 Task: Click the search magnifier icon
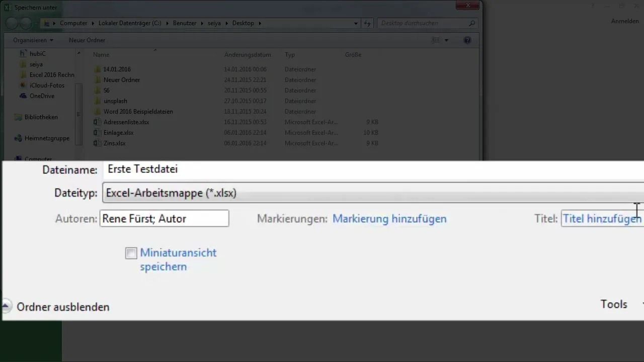point(472,23)
